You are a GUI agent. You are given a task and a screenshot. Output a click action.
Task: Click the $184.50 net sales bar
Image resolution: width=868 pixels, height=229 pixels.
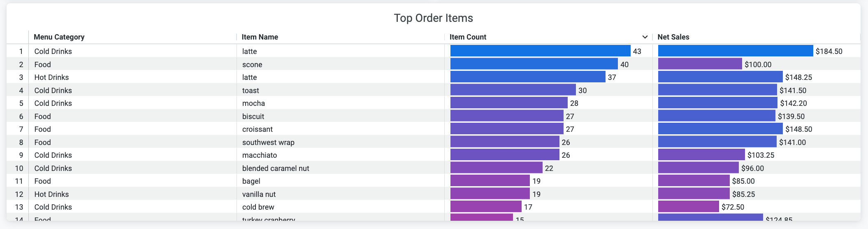735,51
